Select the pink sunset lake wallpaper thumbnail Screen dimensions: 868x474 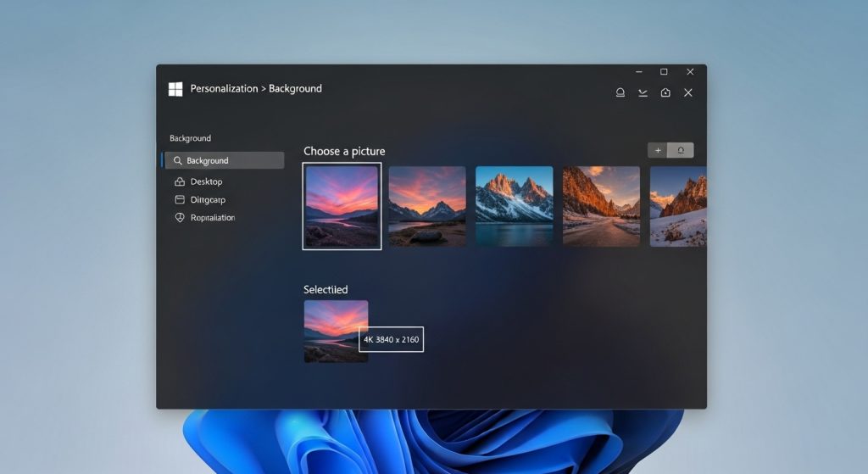342,206
